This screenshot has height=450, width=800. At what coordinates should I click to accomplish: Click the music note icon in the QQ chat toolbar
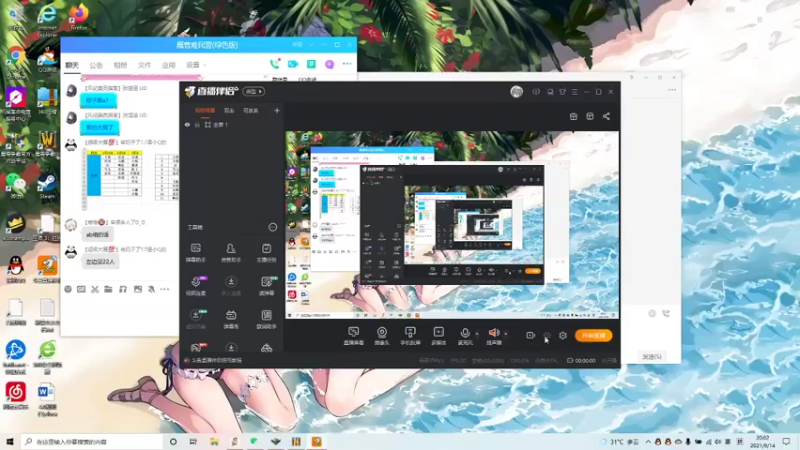(122, 289)
